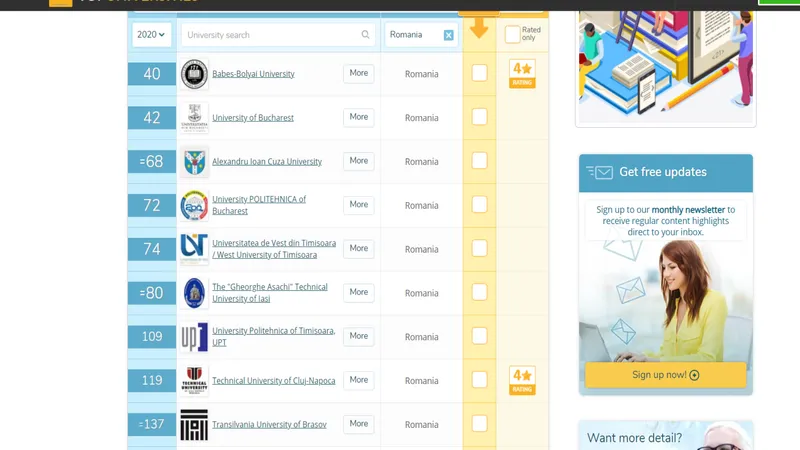Screen dimensions: 800x450
Task: Open Gheorghe Asachi Technical University logo
Action: point(194,293)
